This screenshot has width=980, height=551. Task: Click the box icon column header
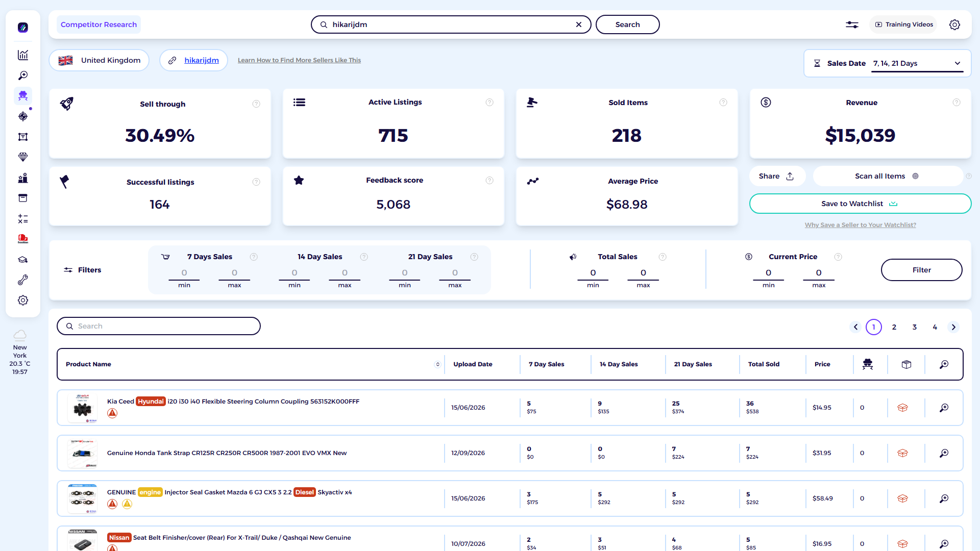(x=906, y=364)
